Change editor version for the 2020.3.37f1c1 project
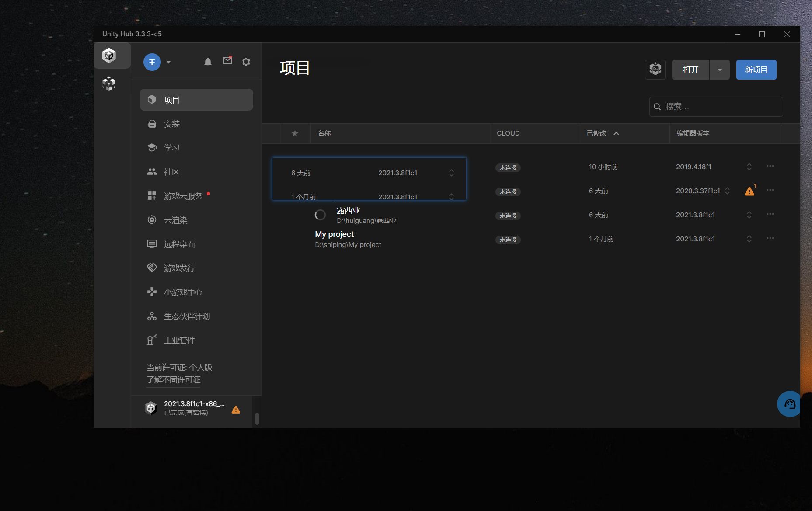The width and height of the screenshot is (812, 511). coord(727,191)
